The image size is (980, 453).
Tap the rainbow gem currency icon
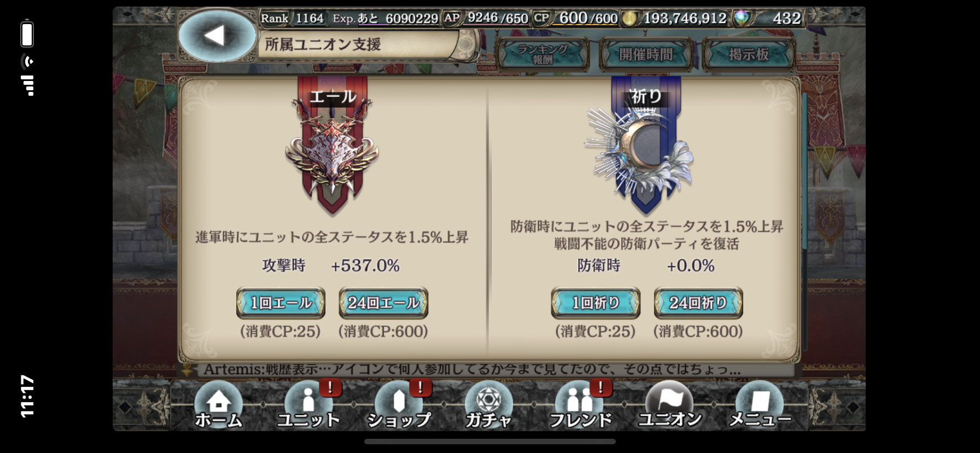point(742,19)
